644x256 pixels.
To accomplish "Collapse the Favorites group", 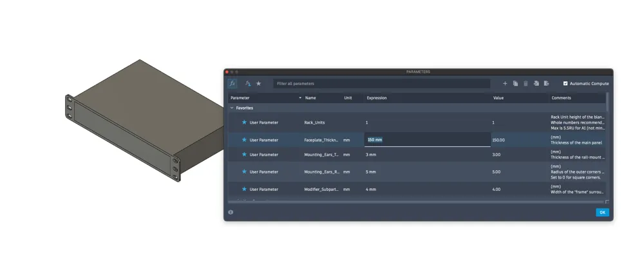I will 232,108.
